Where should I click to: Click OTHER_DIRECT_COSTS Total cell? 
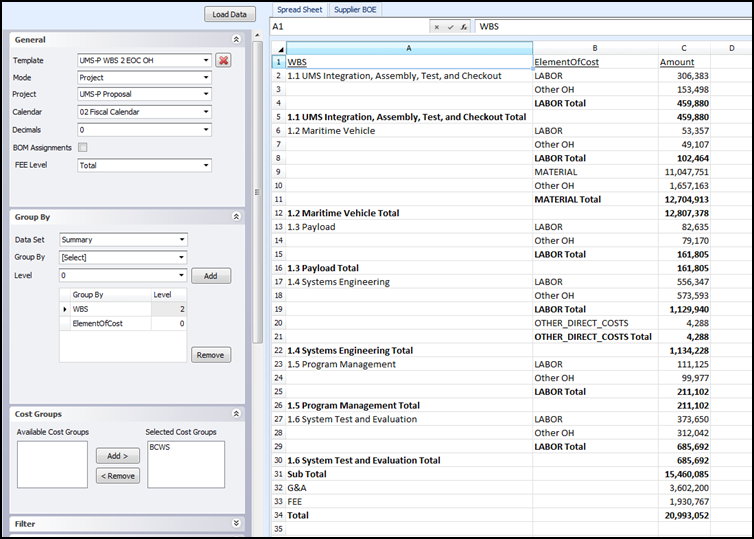click(x=595, y=337)
